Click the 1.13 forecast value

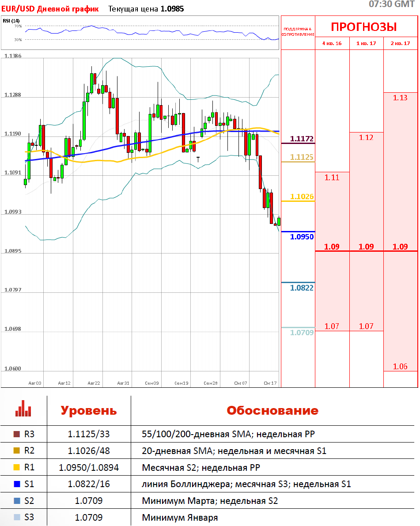(400, 98)
